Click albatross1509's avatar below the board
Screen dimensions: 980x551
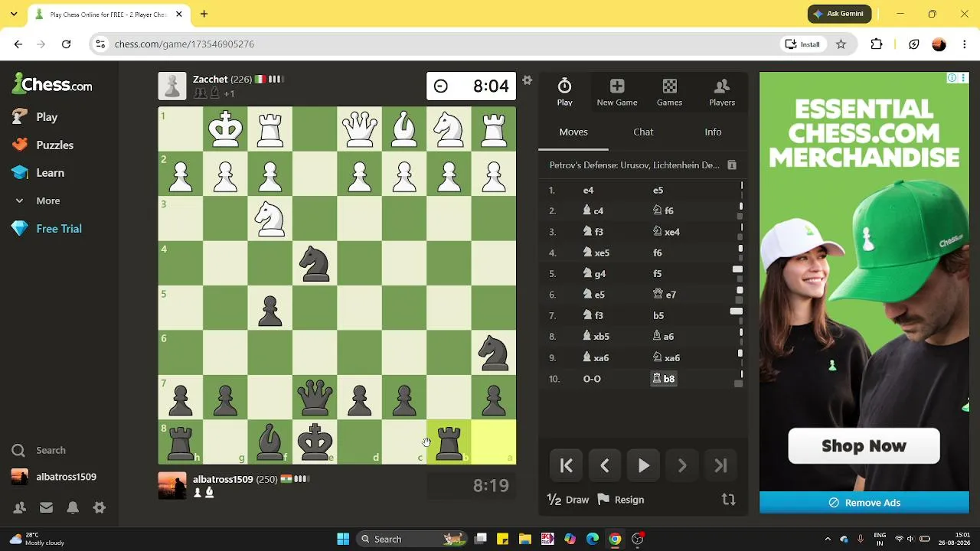click(172, 486)
